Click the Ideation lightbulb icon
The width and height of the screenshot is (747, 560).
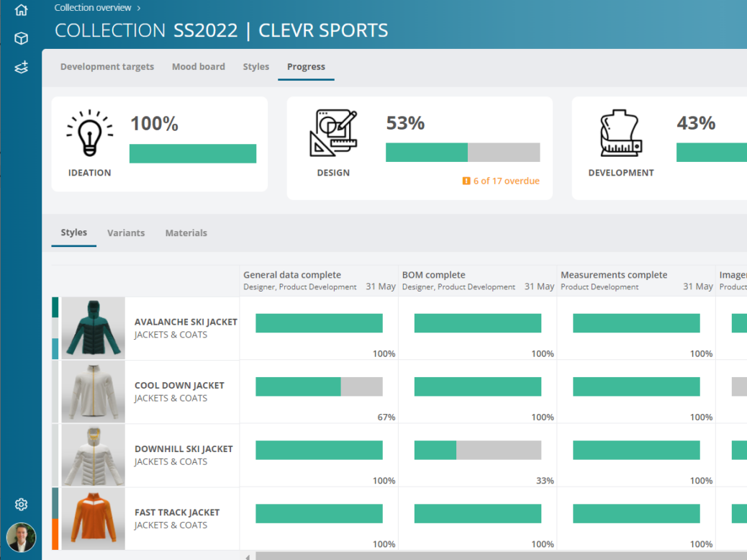click(x=89, y=133)
